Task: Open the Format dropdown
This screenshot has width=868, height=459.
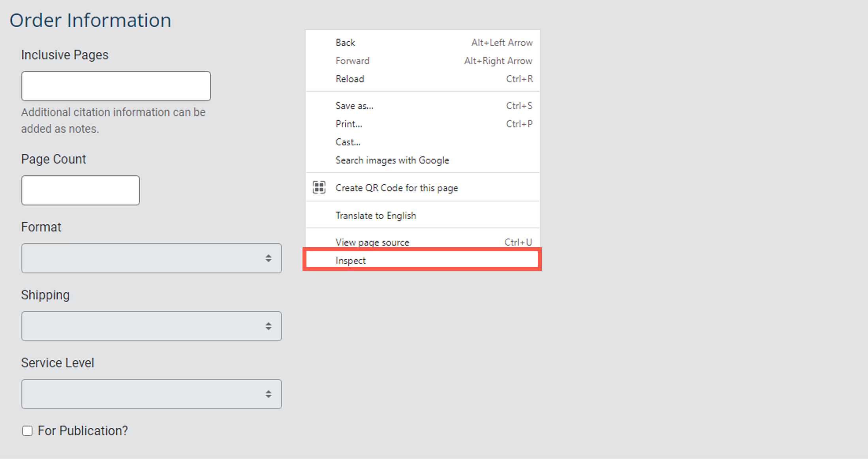Action: tap(151, 258)
